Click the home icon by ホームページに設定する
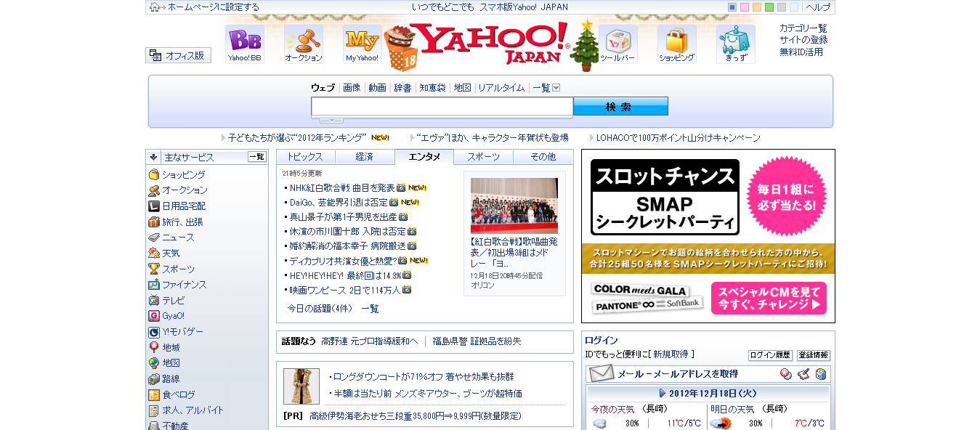Screen dimensions: 980x430 click(x=155, y=7)
